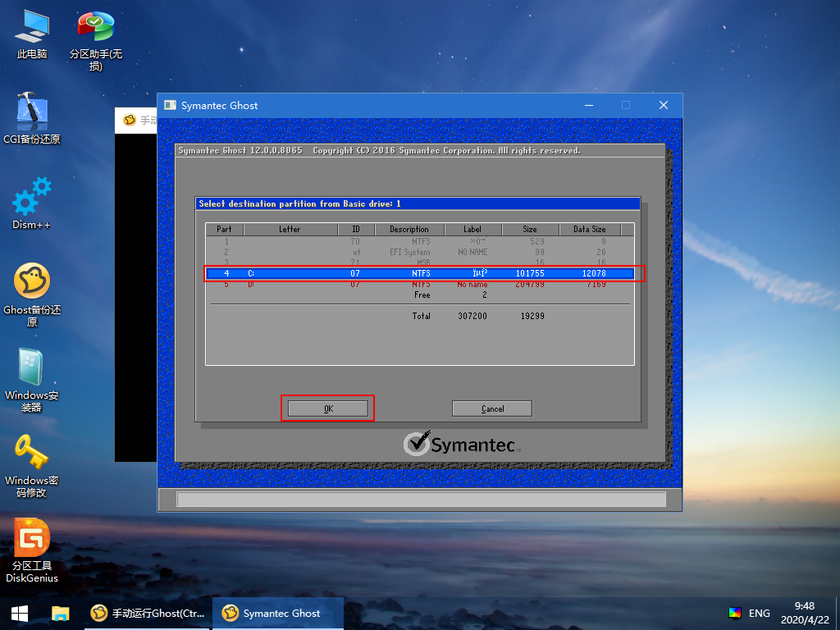The image size is (840, 630).
Task: Open Windows安装器 desktop icon
Action: [x=32, y=381]
